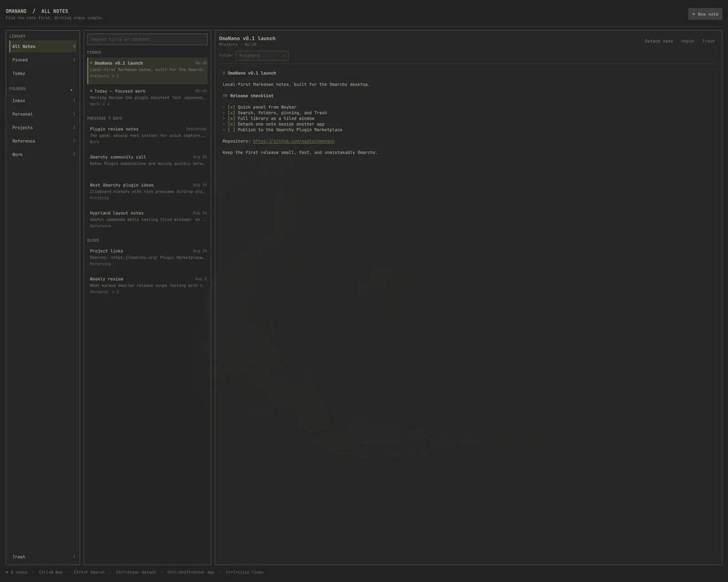
Task: Click the ALL NOTES breadcrumb heading
Action: [55, 11]
